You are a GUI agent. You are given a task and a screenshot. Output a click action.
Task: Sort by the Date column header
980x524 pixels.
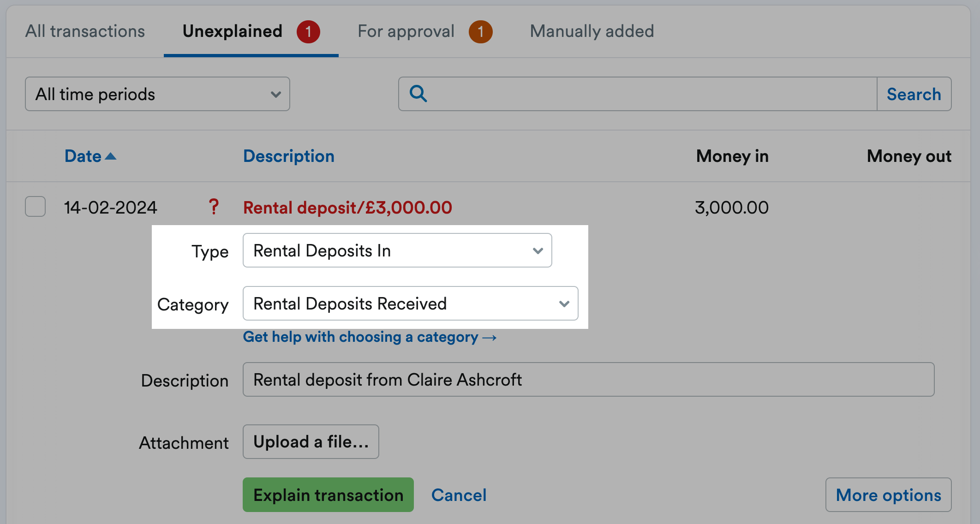pos(83,156)
